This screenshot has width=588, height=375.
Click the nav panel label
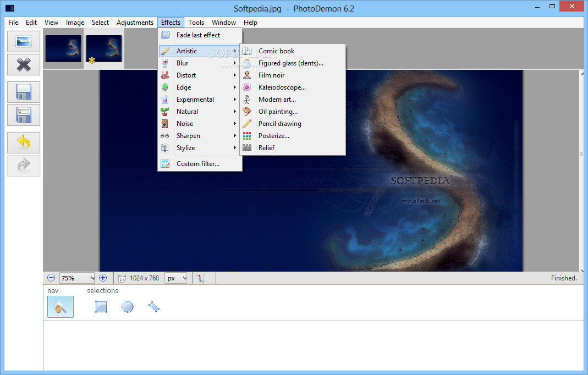pos(53,291)
